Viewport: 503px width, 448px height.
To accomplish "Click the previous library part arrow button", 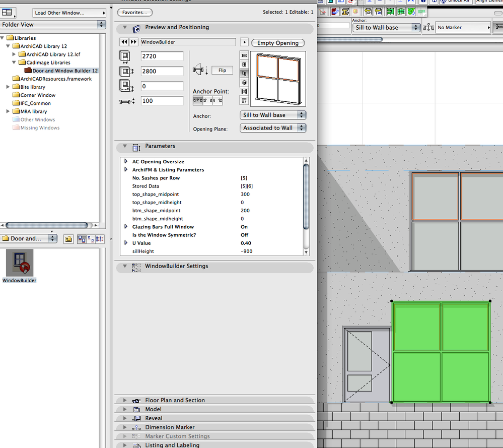I will tap(124, 42).
